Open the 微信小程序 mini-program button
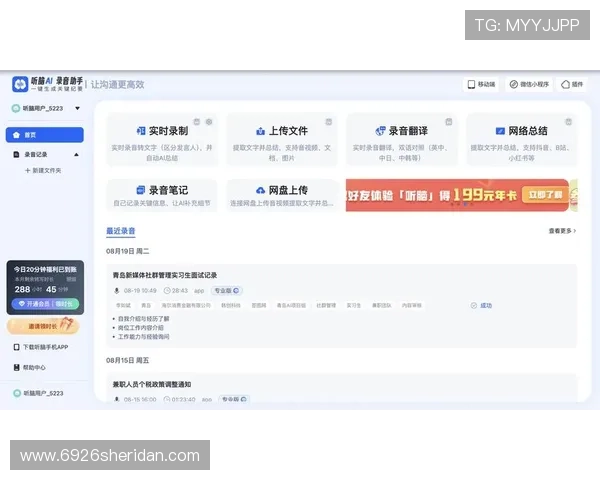Screen dimensions: 600x480 529,84
